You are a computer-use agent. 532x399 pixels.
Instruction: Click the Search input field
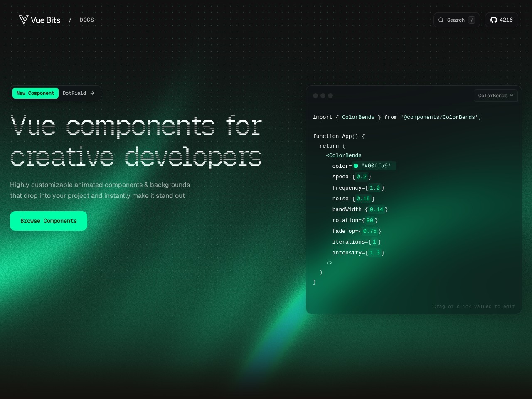click(457, 20)
